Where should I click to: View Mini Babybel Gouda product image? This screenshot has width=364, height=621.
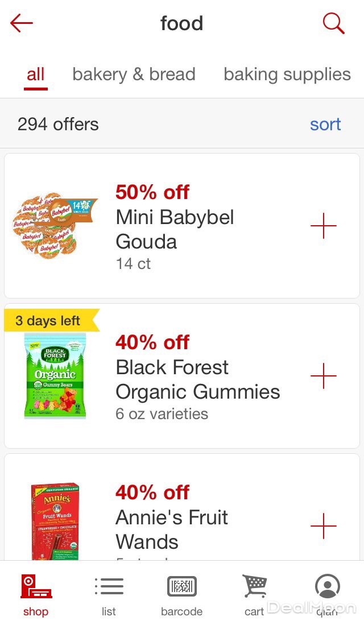coord(55,226)
